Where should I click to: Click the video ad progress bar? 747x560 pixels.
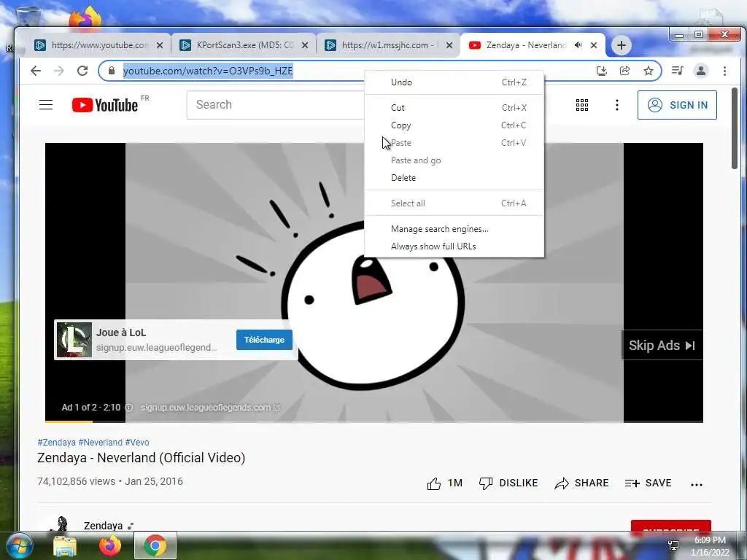click(x=374, y=421)
